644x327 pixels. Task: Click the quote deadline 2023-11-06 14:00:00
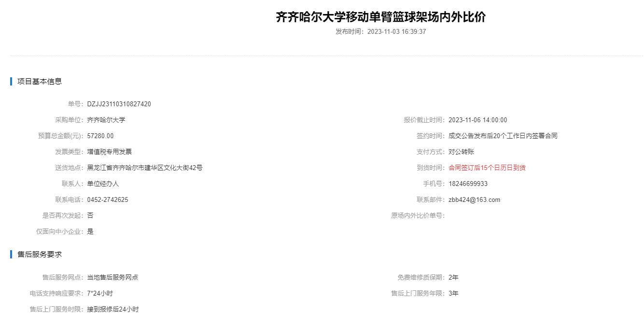coord(477,120)
